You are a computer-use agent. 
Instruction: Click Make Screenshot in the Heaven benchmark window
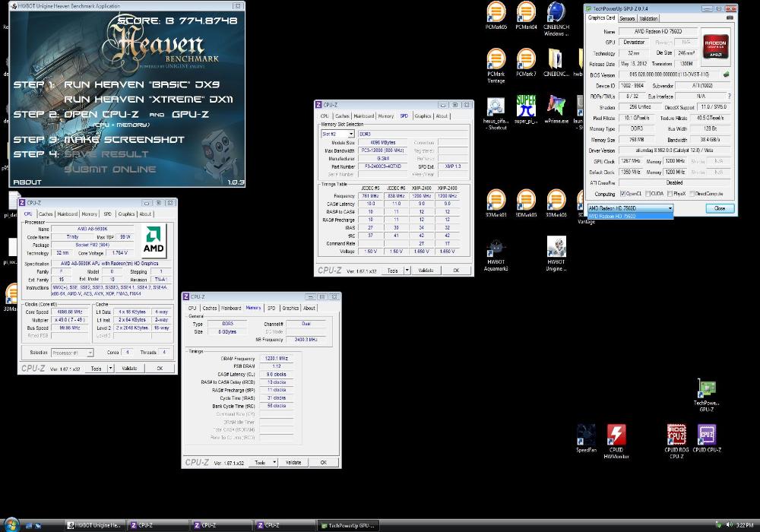[124, 140]
